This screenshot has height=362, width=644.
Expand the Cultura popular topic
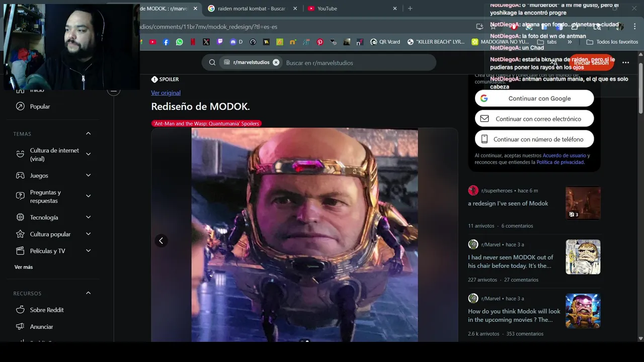tap(89, 234)
